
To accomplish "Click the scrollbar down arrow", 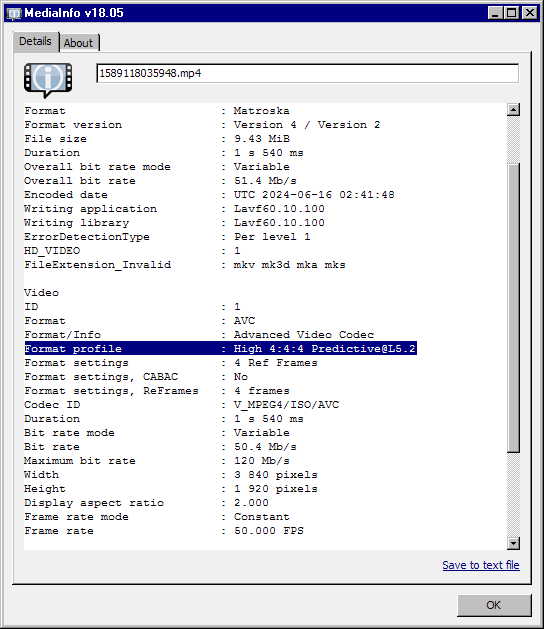I will pyautogui.click(x=513, y=543).
